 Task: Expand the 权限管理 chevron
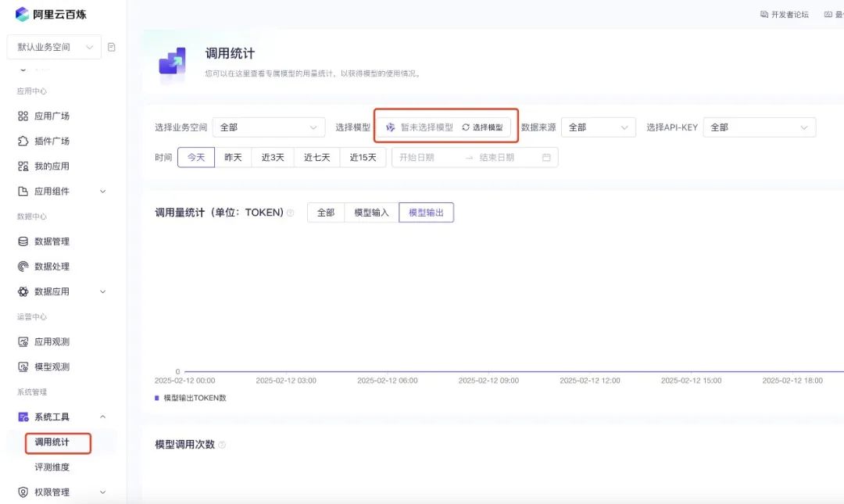[103, 492]
